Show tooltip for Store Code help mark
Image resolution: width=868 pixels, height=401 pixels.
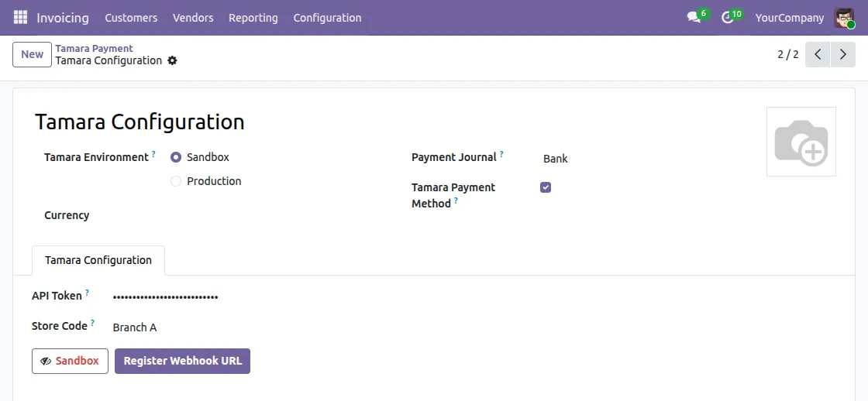[x=92, y=323]
